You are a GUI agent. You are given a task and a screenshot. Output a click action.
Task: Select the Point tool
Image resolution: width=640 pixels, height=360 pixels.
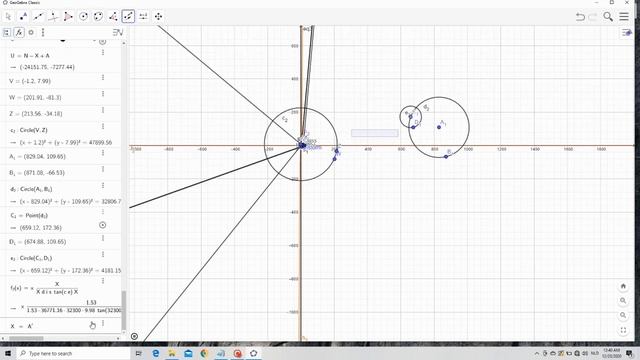coord(23,17)
